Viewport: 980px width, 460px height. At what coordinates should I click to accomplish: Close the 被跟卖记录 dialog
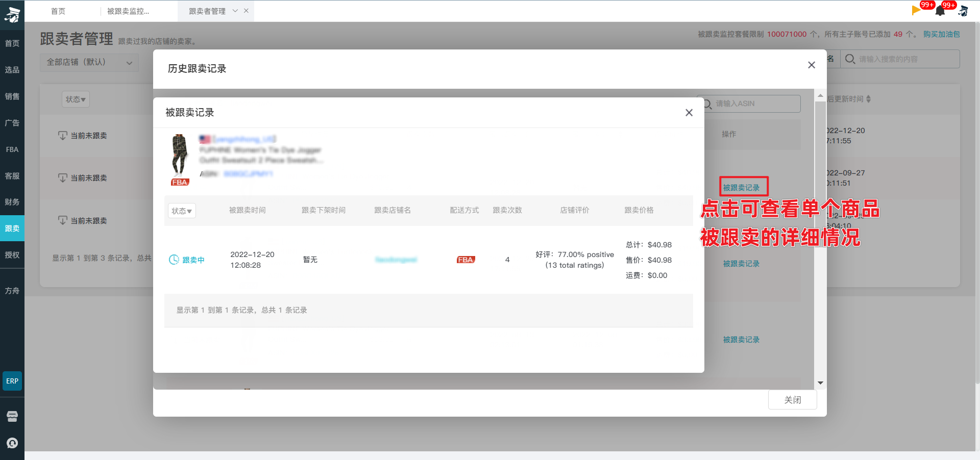(x=689, y=113)
